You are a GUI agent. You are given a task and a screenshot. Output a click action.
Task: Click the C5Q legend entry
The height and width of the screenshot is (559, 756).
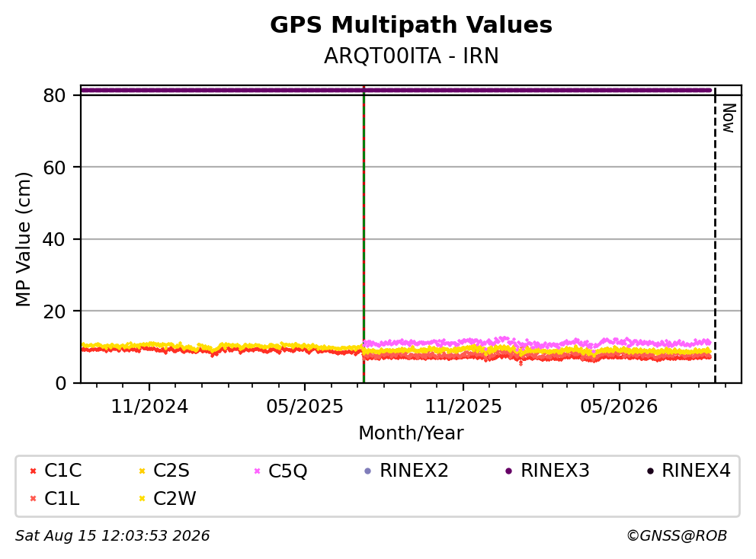(280, 471)
